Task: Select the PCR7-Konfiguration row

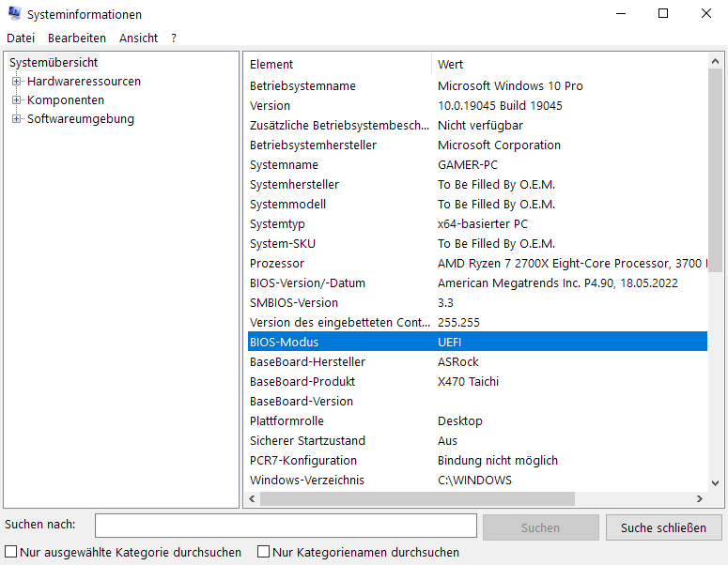Action: tap(477, 460)
